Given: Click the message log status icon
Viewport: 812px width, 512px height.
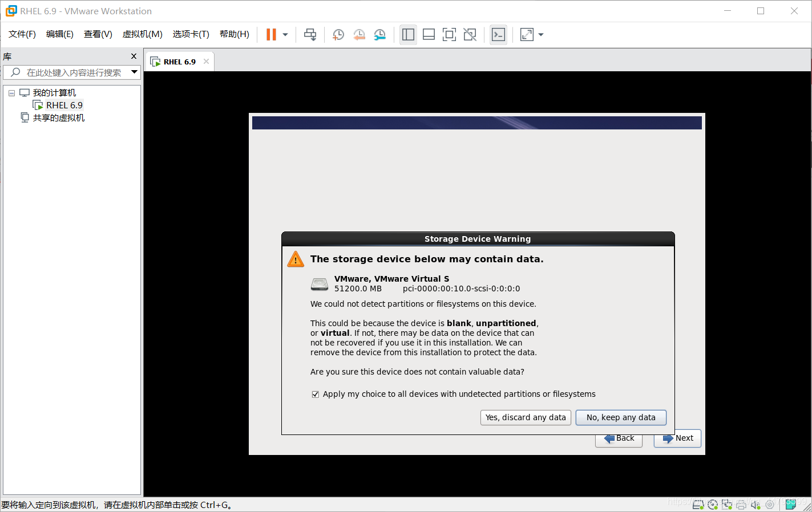Looking at the screenshot, I should (791, 504).
